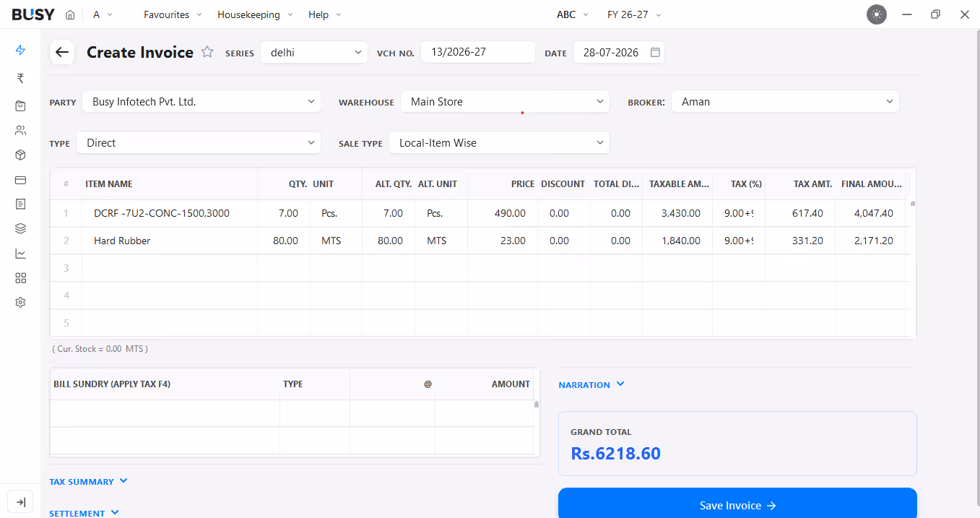The width and height of the screenshot is (980, 518).
Task: Expand the Narration section
Action: tap(591, 385)
